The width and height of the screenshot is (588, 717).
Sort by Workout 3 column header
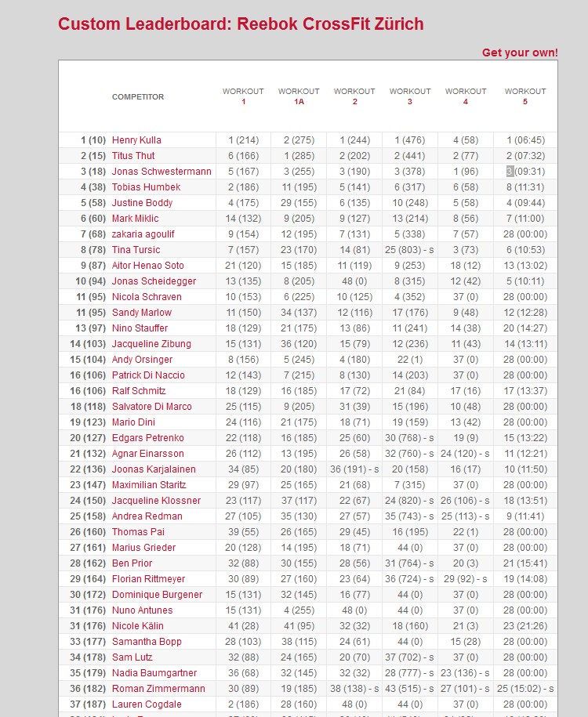[x=410, y=96]
